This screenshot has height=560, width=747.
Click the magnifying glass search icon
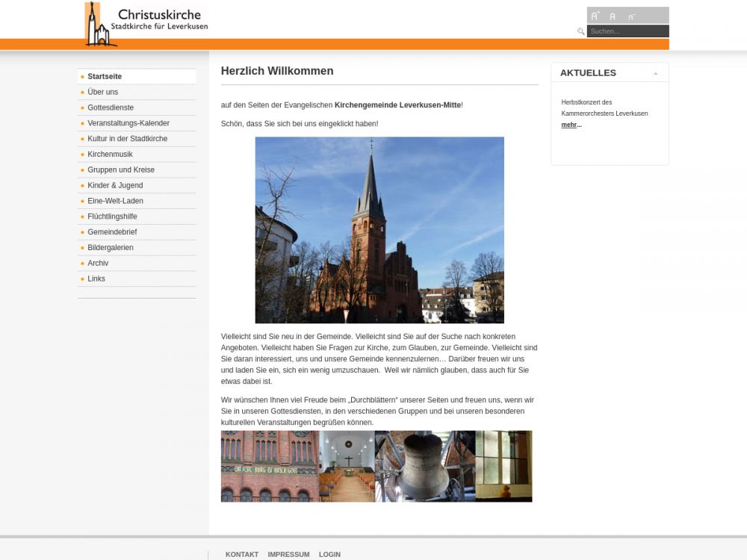pyautogui.click(x=581, y=31)
